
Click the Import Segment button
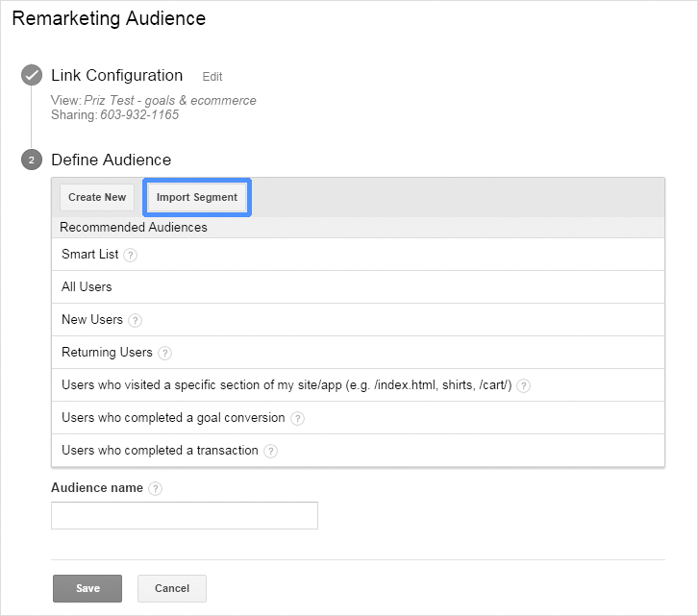point(197,197)
